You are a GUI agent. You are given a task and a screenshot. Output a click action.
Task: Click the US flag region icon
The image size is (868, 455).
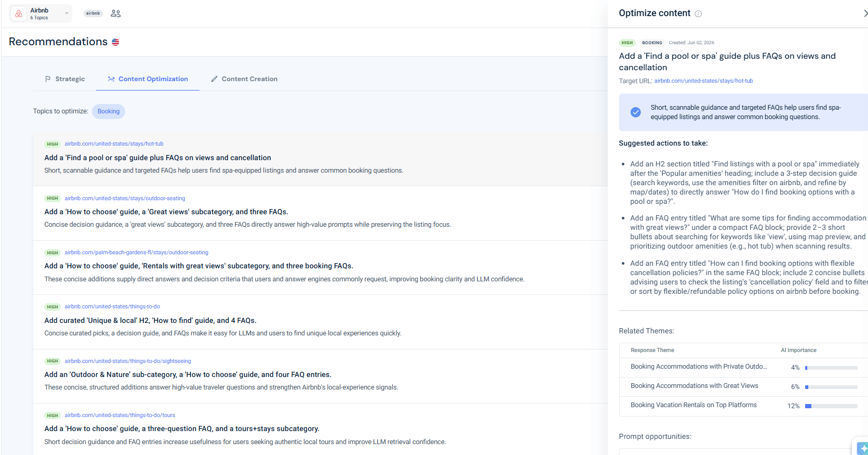click(115, 42)
